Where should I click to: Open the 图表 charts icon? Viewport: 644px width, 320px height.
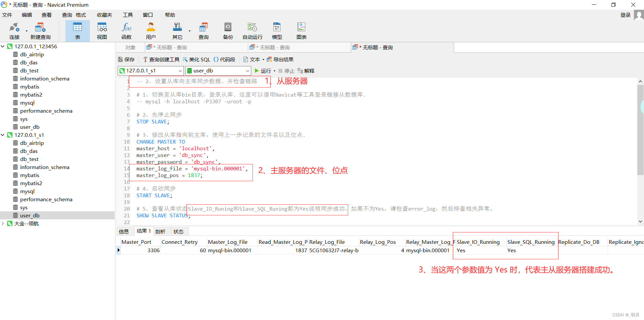click(302, 31)
